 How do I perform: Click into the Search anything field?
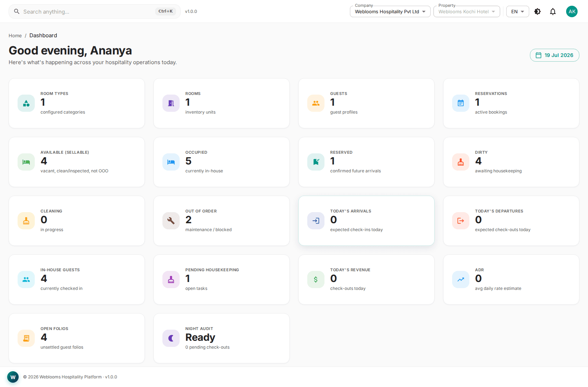point(95,11)
